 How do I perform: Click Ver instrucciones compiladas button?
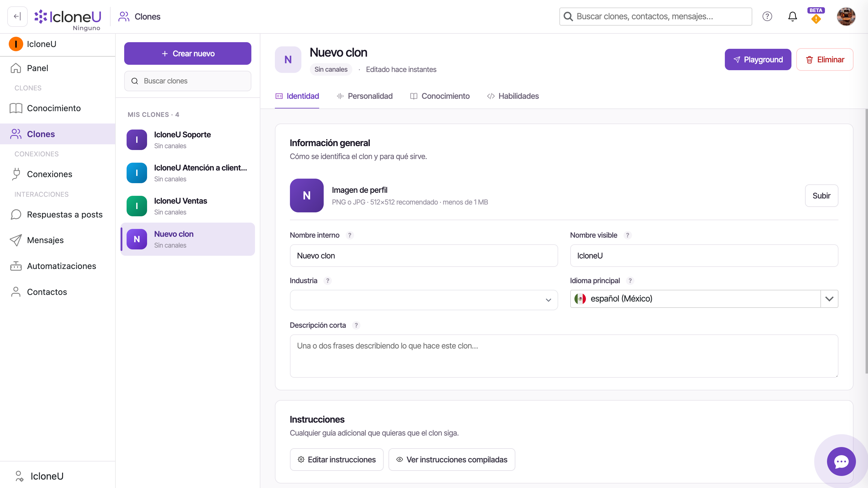tap(451, 459)
